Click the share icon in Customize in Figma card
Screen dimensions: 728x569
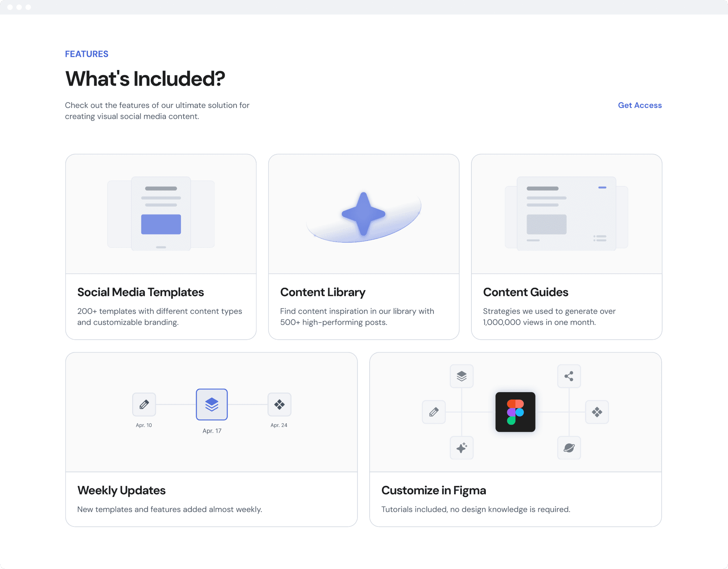pos(569,376)
